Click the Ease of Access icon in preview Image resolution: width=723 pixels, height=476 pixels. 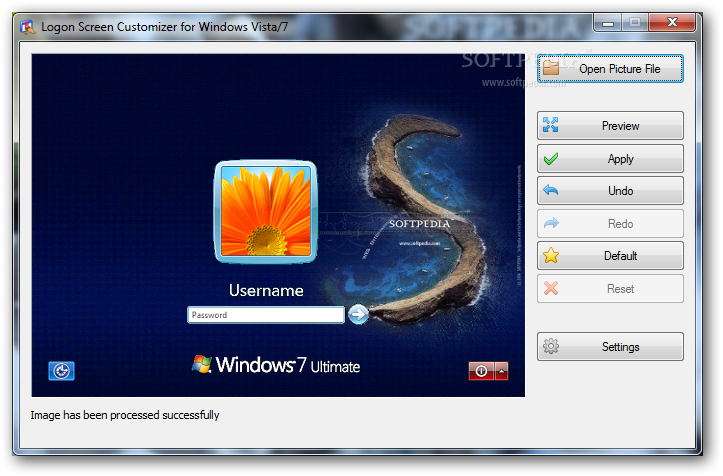(61, 371)
